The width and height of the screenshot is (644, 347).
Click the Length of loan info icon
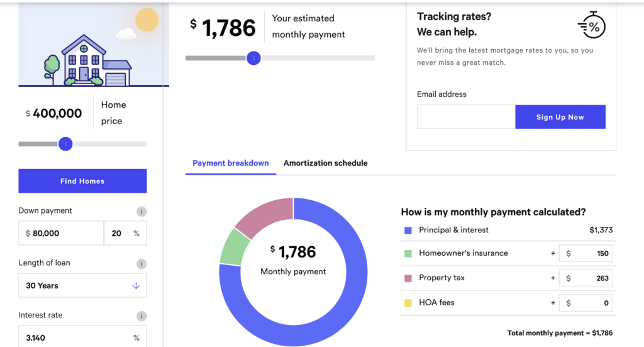point(142,264)
